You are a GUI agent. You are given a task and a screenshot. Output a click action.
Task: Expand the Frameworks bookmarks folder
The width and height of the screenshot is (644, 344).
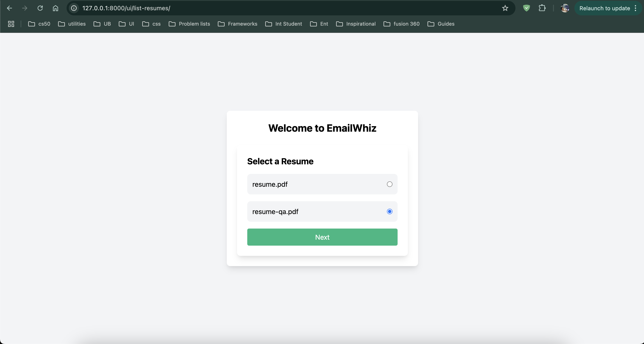(237, 24)
